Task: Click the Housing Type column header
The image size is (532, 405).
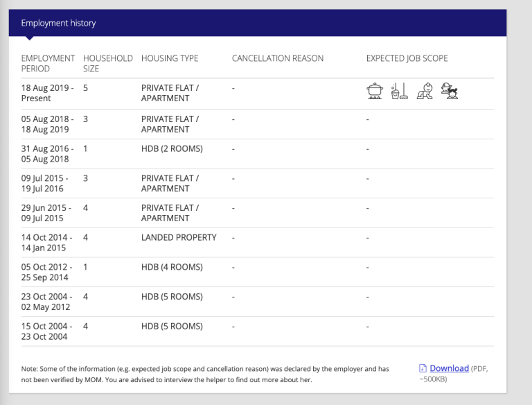Action: tap(170, 58)
